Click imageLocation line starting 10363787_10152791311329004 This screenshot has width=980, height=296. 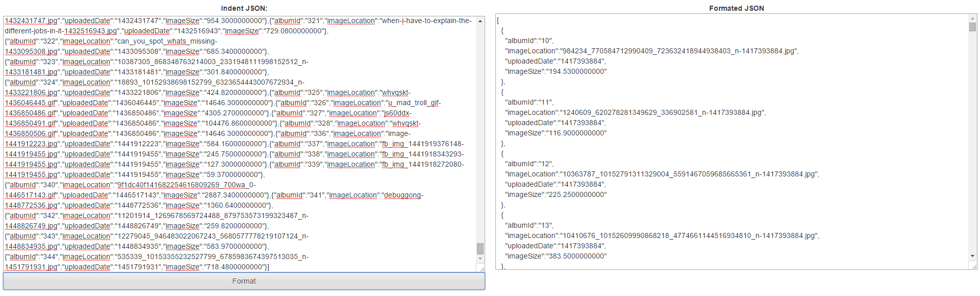coord(662,174)
